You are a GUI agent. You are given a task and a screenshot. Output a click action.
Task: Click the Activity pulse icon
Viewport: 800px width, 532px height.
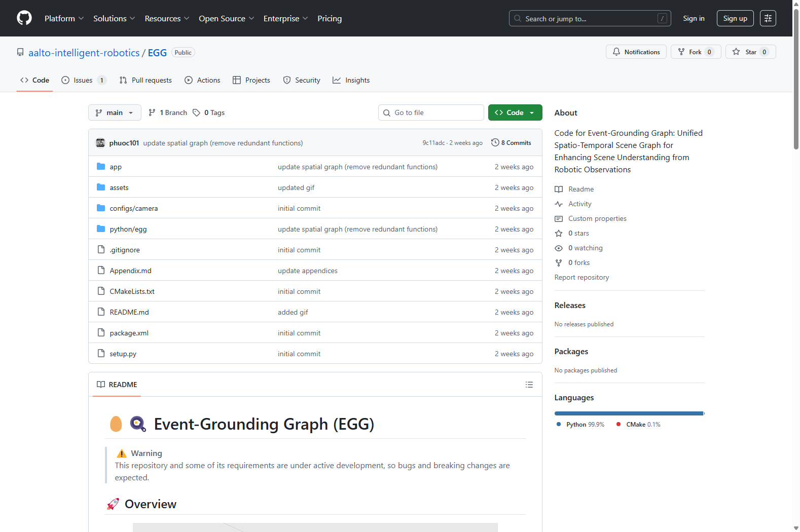click(x=559, y=204)
